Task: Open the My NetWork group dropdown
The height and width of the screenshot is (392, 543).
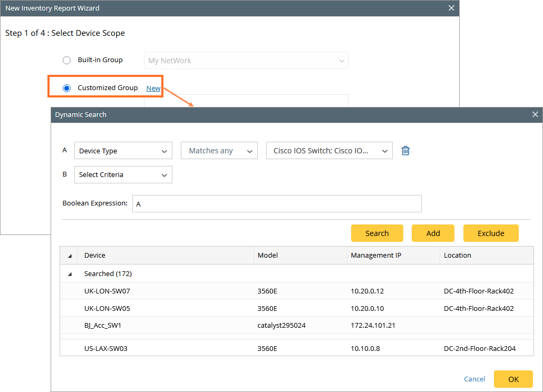Action: (x=246, y=61)
